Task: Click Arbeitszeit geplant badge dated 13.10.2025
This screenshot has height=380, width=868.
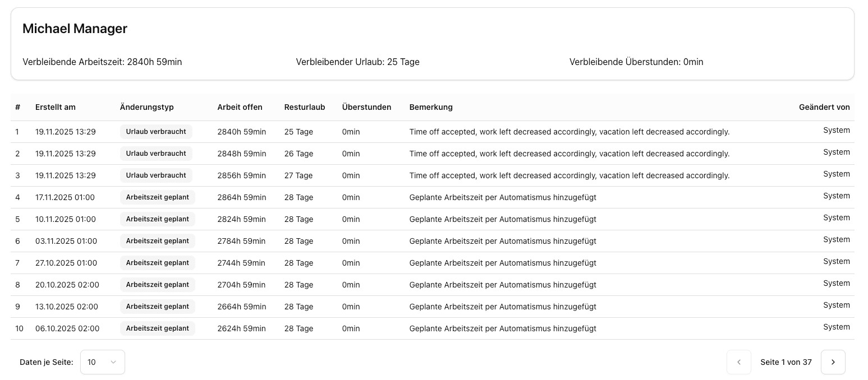Action: tap(158, 307)
